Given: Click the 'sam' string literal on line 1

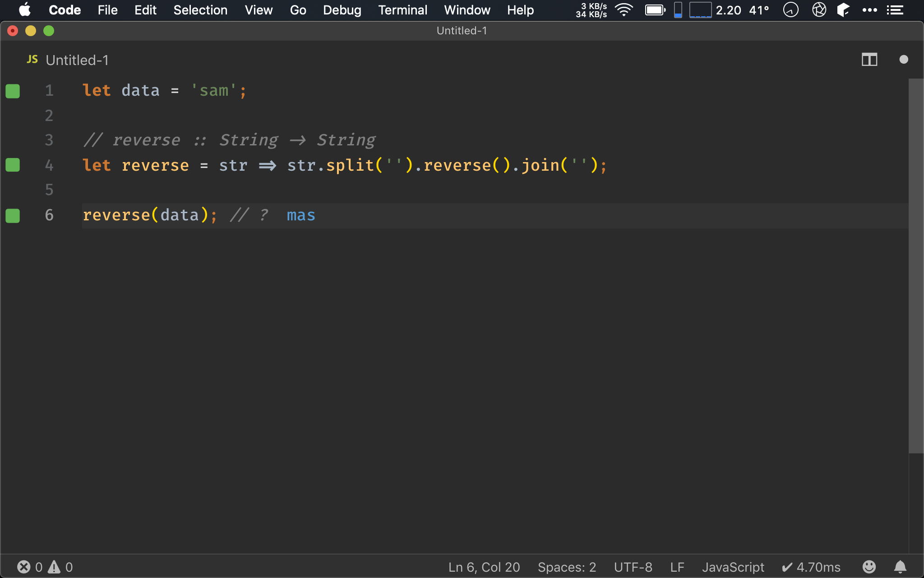Looking at the screenshot, I should pyautogui.click(x=214, y=91).
